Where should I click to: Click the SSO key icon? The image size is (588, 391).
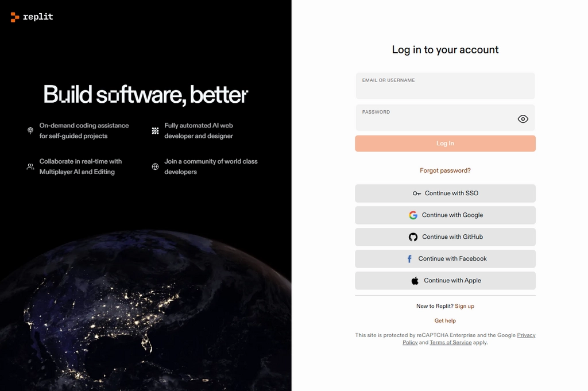(417, 193)
